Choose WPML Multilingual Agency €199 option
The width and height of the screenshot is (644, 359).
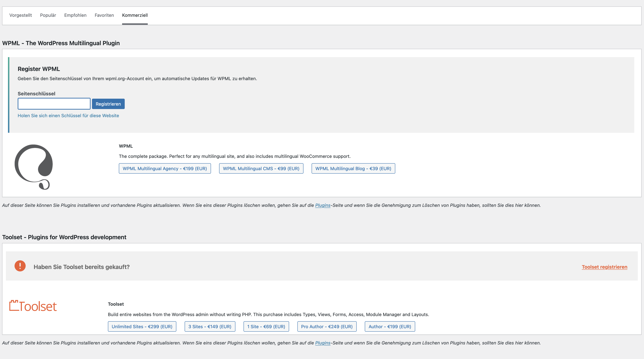coord(165,168)
